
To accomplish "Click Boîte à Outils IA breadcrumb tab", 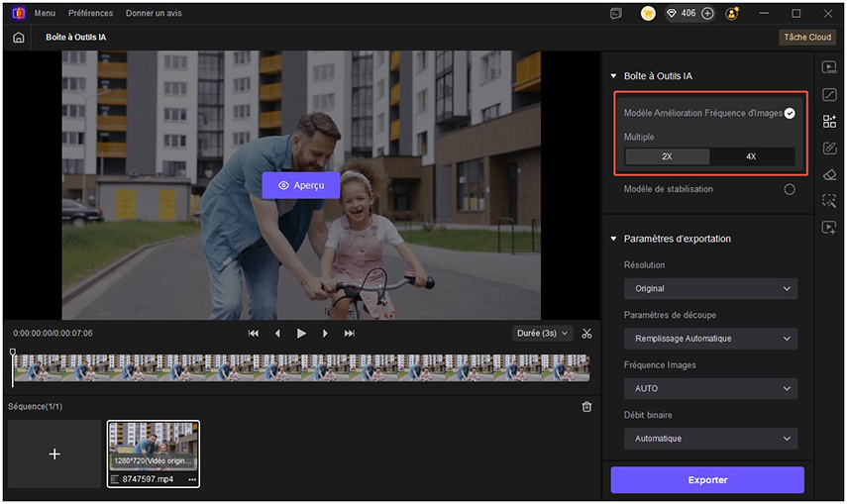I will [75, 38].
